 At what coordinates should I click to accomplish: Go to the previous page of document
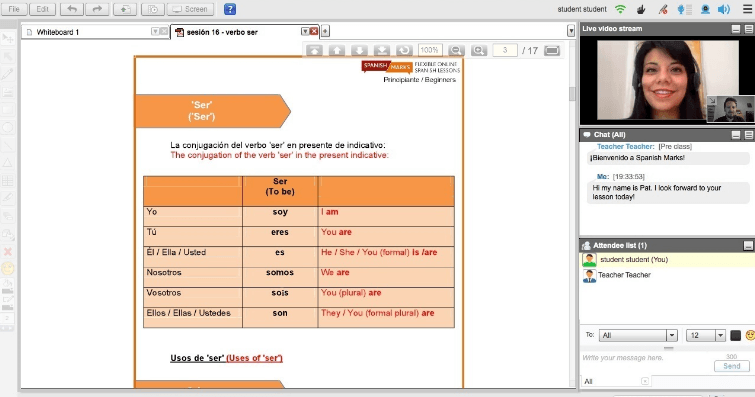(337, 50)
